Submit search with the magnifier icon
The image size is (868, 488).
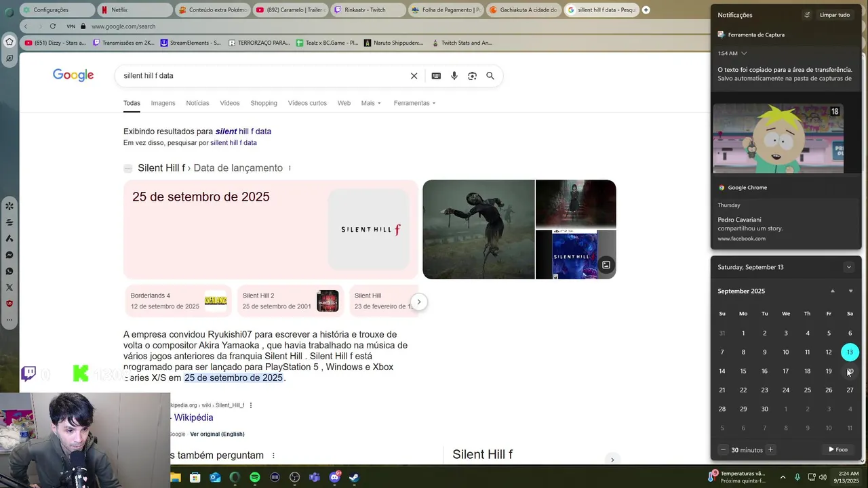pos(490,76)
